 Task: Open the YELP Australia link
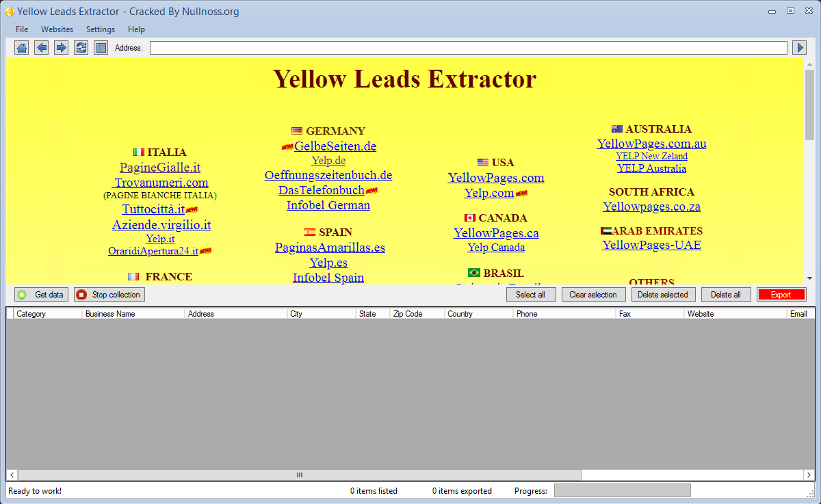(651, 168)
